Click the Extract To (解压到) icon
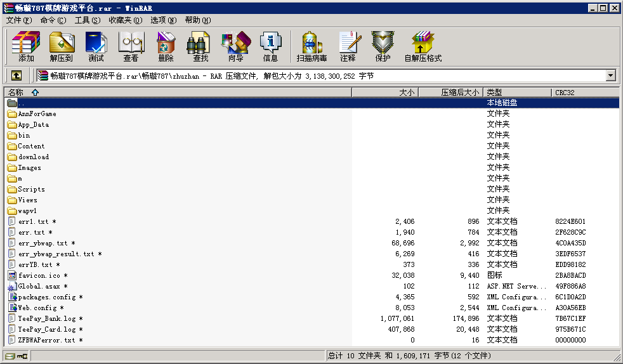 [x=61, y=47]
